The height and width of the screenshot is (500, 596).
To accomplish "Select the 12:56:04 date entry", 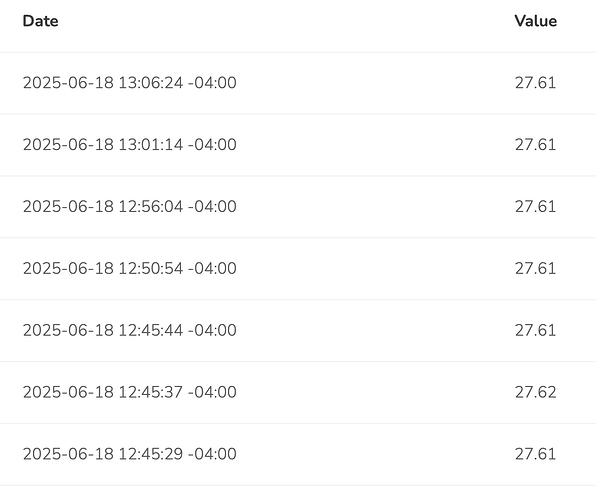I will point(130,207).
